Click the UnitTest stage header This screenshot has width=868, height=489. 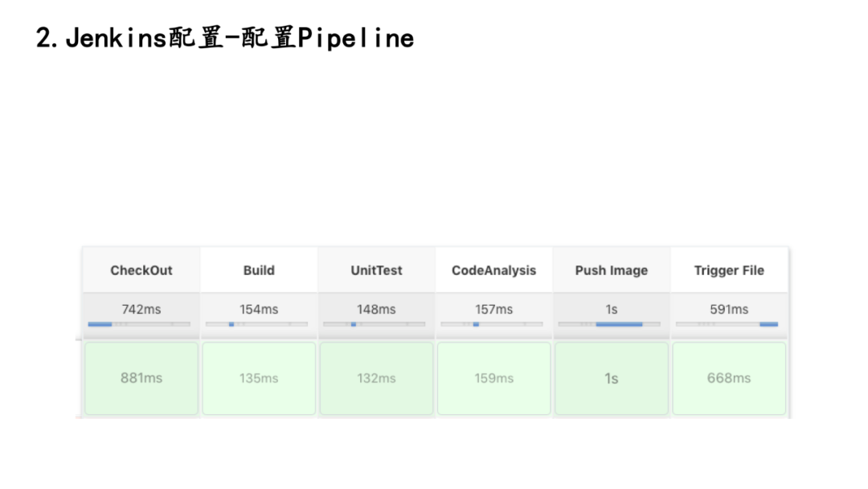point(376,270)
